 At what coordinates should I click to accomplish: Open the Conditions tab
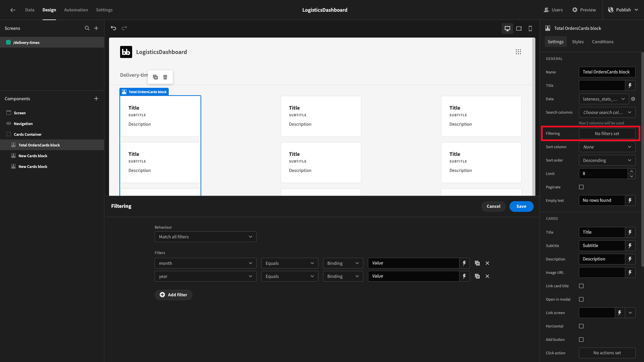click(x=602, y=42)
